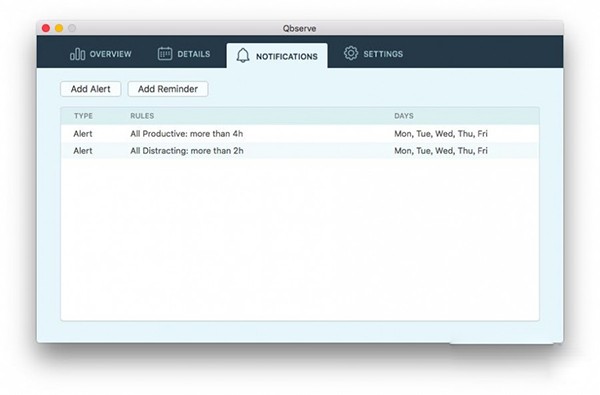Click the Details calendar icon

165,54
